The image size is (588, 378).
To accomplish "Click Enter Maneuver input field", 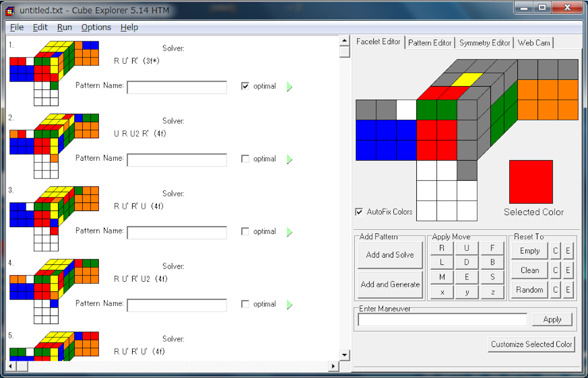I will (443, 319).
